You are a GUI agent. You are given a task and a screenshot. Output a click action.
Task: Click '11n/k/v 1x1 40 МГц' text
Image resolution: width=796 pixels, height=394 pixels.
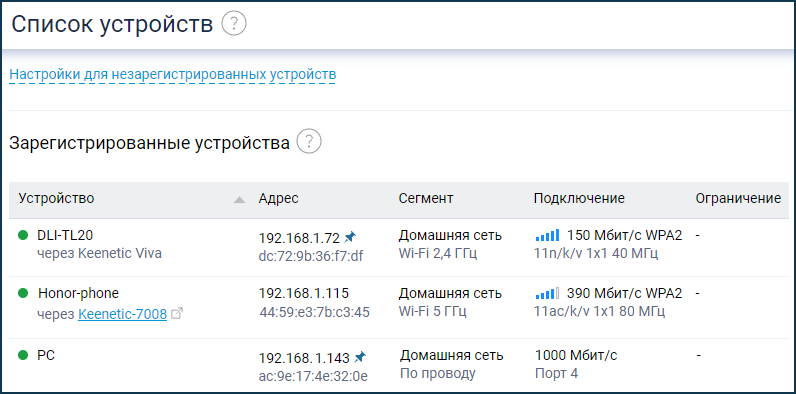(596, 253)
